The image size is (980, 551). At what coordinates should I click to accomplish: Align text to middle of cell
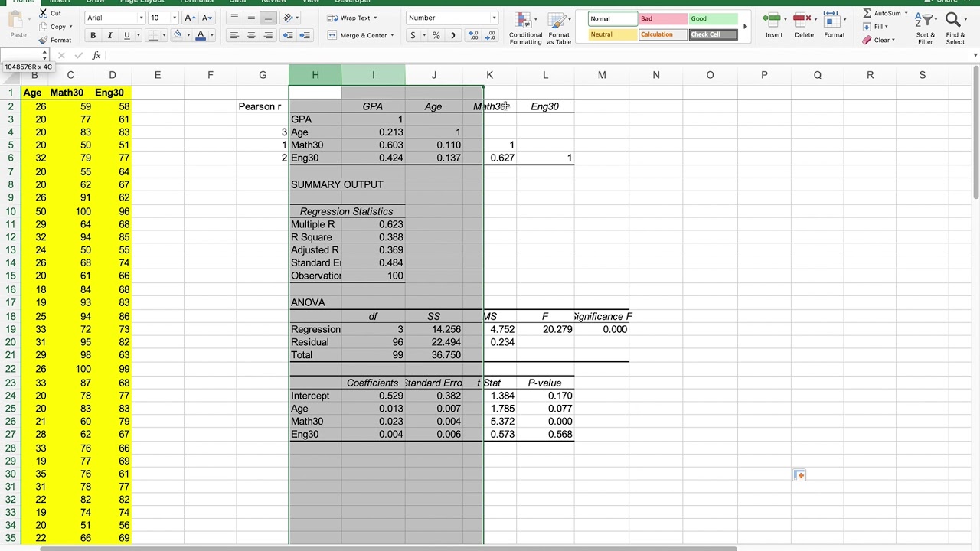pyautogui.click(x=251, y=18)
